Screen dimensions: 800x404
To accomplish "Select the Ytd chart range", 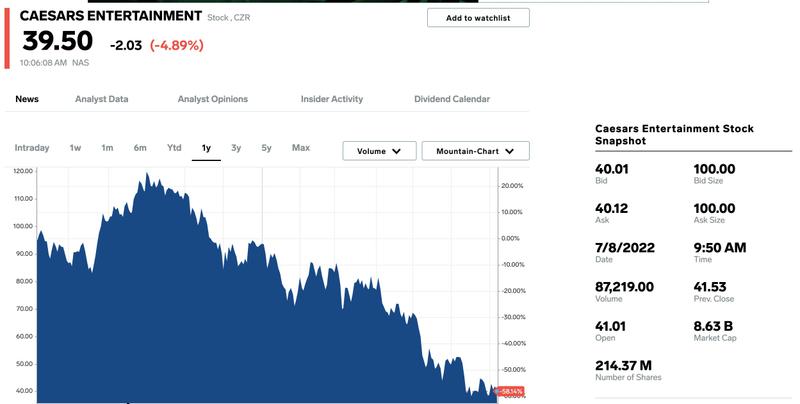I will pos(174,147).
